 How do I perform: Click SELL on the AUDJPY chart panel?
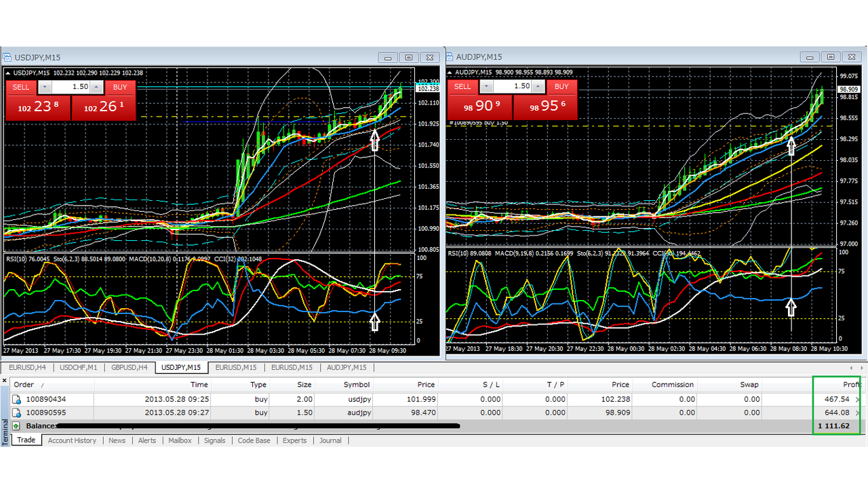point(462,86)
